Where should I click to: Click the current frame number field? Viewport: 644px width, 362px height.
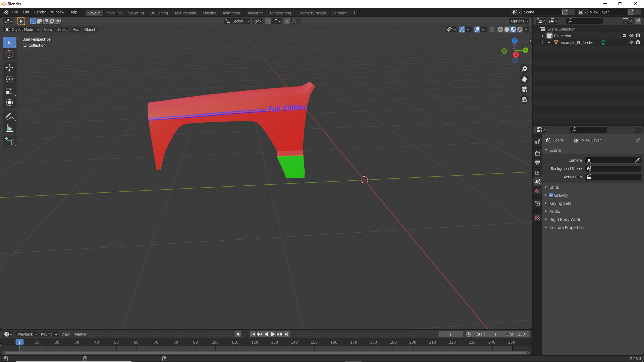tap(451, 334)
